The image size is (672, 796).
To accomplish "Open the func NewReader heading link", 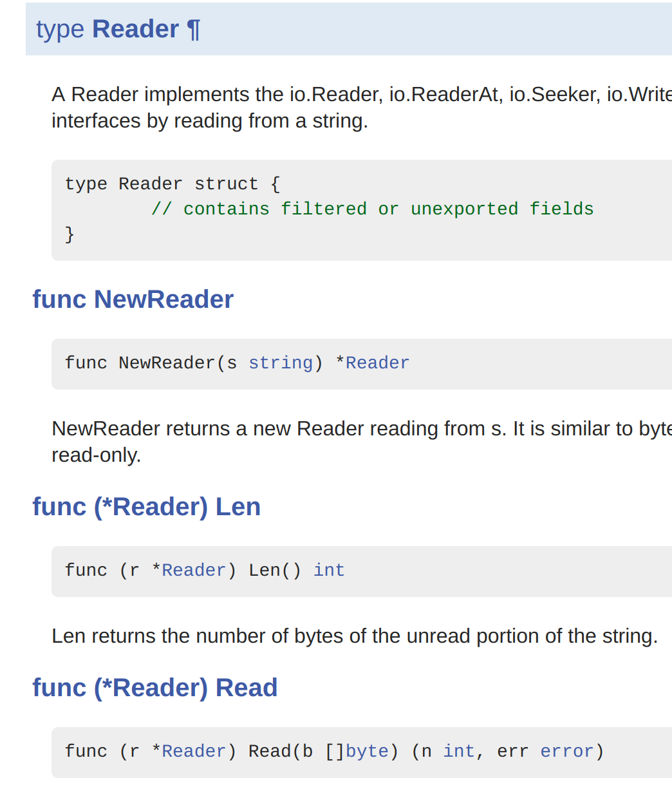I will pos(133,299).
